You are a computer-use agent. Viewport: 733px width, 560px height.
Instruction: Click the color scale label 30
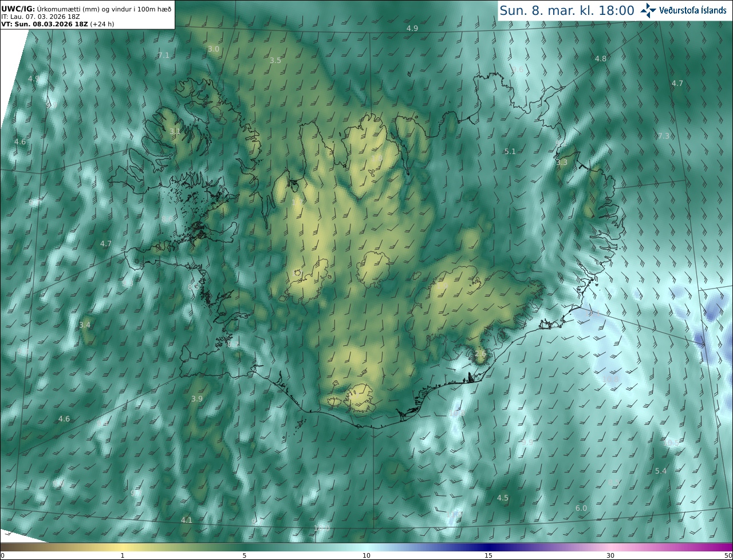pyautogui.click(x=610, y=555)
